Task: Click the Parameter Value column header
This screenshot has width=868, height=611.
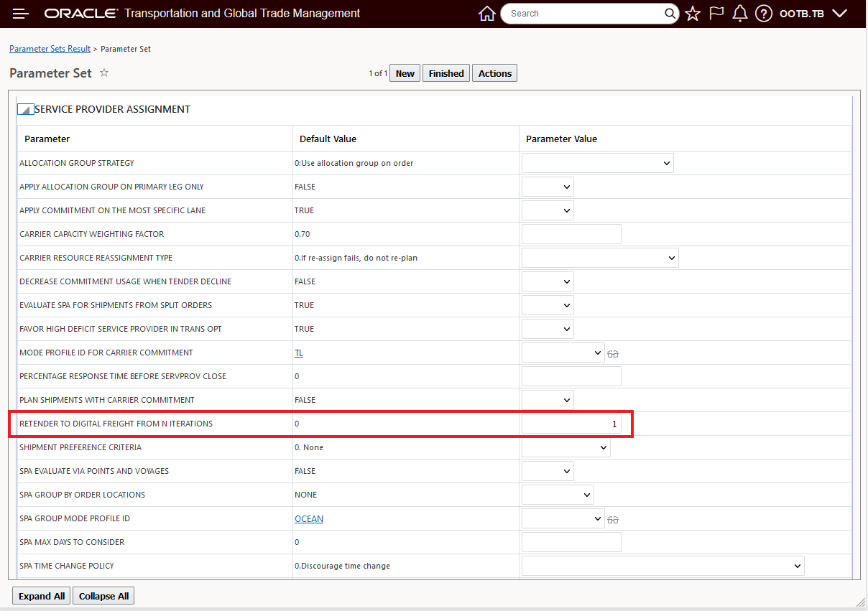Action: (562, 139)
